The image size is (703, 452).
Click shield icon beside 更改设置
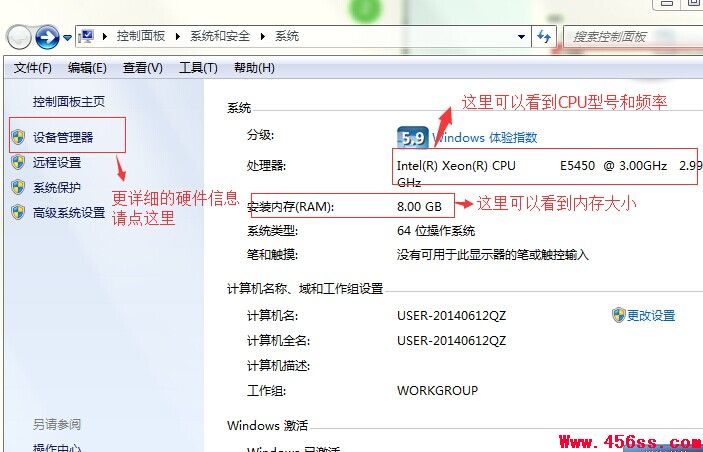click(618, 315)
